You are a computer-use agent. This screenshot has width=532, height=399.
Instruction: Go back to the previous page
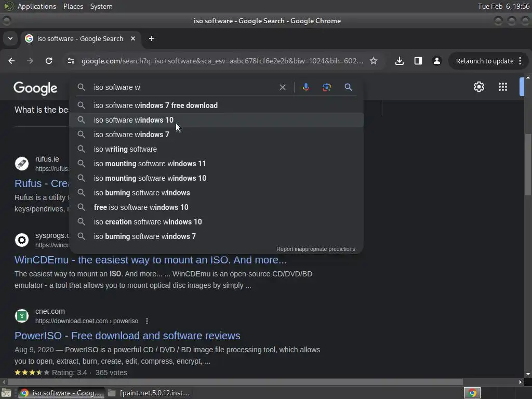[11, 61]
